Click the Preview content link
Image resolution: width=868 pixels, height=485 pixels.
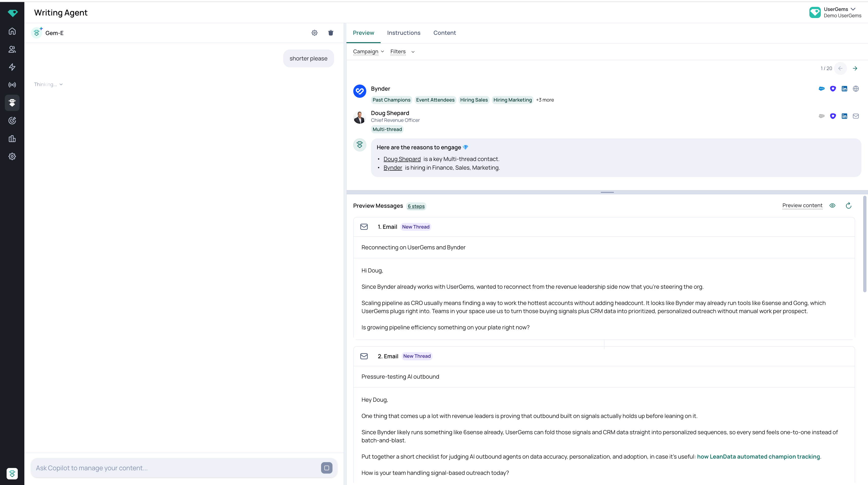coord(802,205)
